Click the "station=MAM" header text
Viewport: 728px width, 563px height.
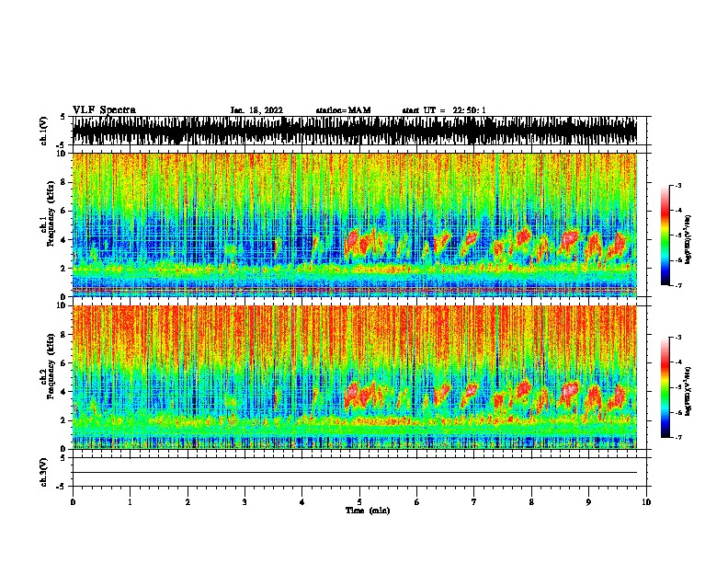point(343,110)
